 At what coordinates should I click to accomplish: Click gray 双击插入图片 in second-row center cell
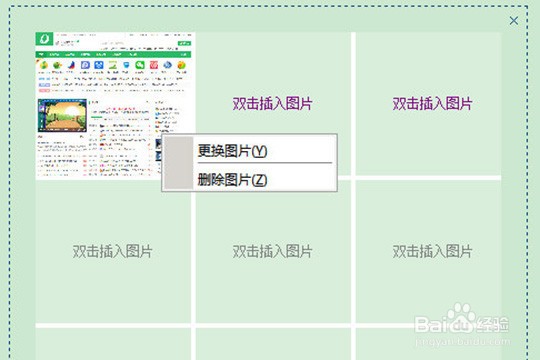click(x=272, y=251)
